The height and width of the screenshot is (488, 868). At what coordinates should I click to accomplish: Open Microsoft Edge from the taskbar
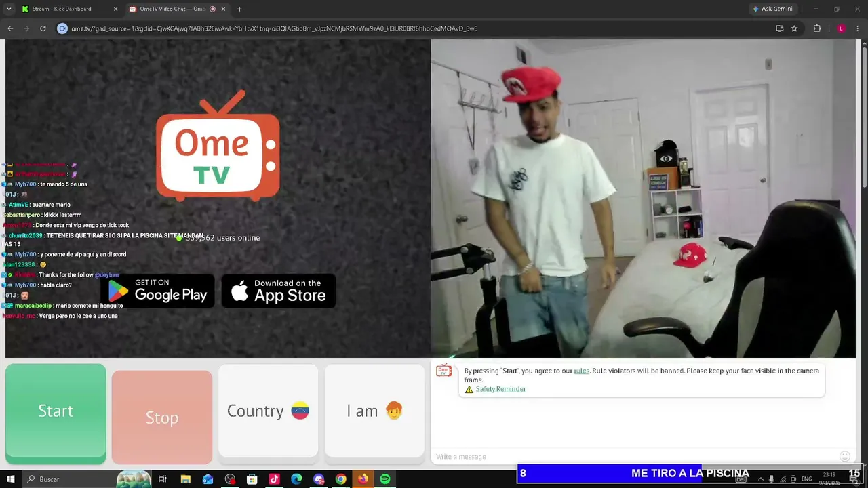point(296,479)
